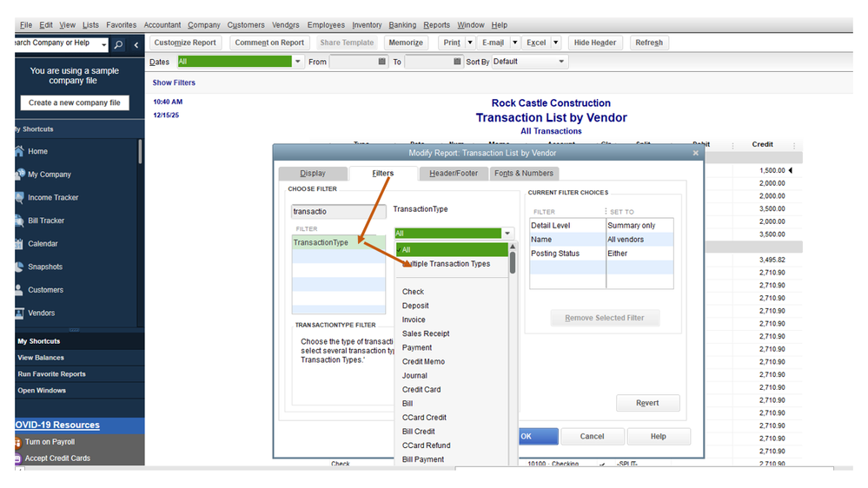Confirm dialog with OK button
The image size is (868, 488).
538,437
